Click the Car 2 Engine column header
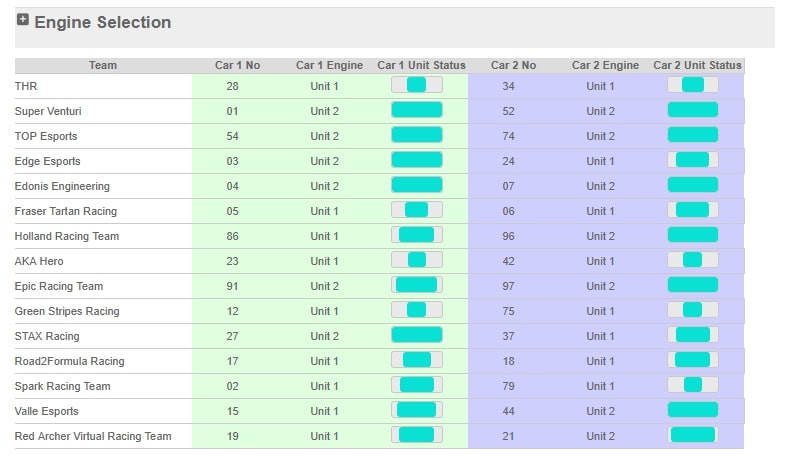Viewport: 787px width, 461px height. (605, 65)
